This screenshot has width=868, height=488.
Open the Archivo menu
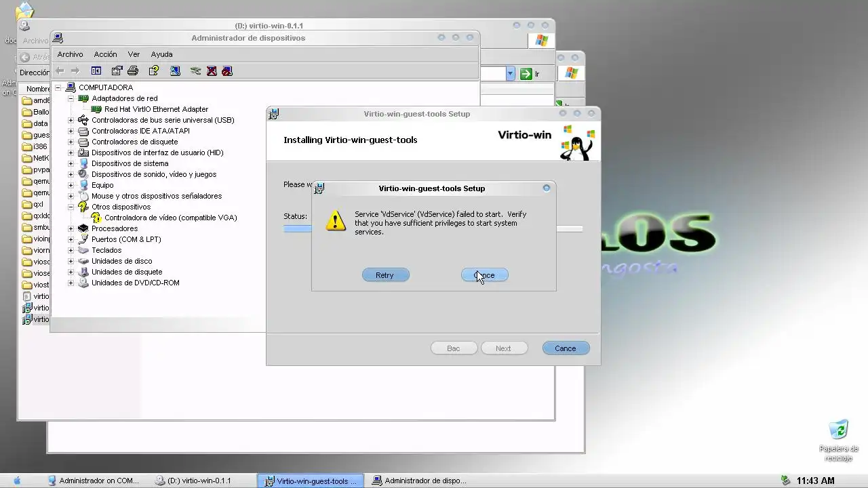(70, 54)
